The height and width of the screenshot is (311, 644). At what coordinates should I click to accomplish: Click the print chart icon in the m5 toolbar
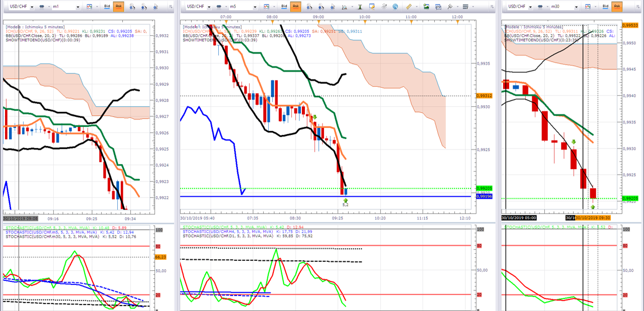[x=438, y=7]
